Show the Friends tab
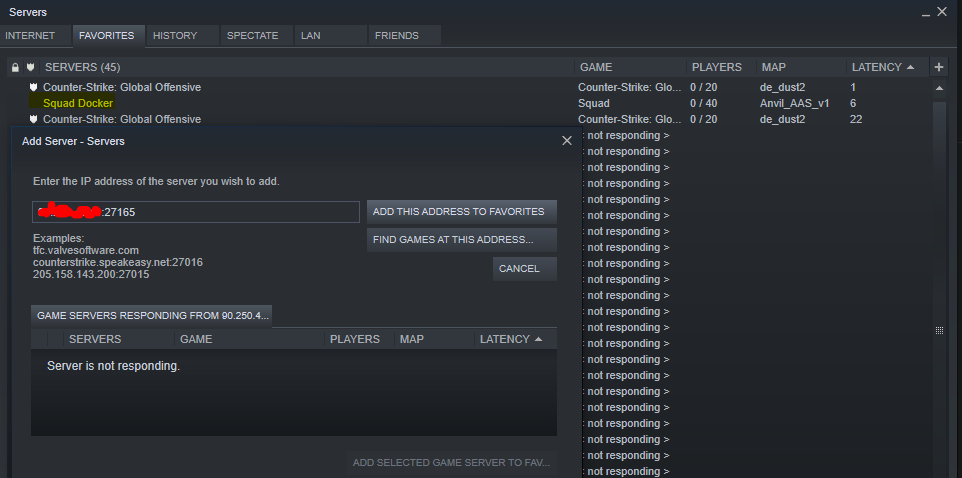 click(404, 36)
